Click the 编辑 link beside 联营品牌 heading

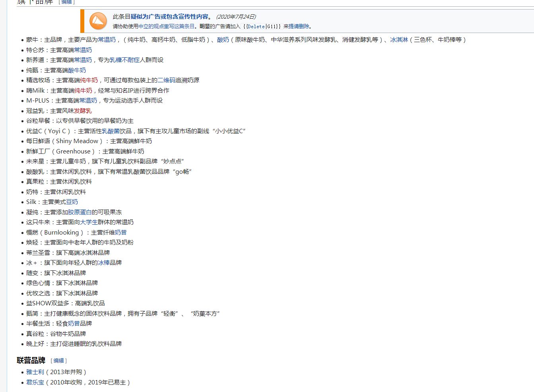[58, 361]
